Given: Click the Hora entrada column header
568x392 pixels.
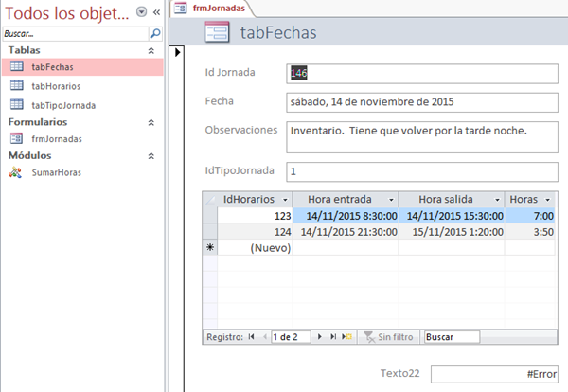Looking at the screenshot, I should (x=346, y=200).
